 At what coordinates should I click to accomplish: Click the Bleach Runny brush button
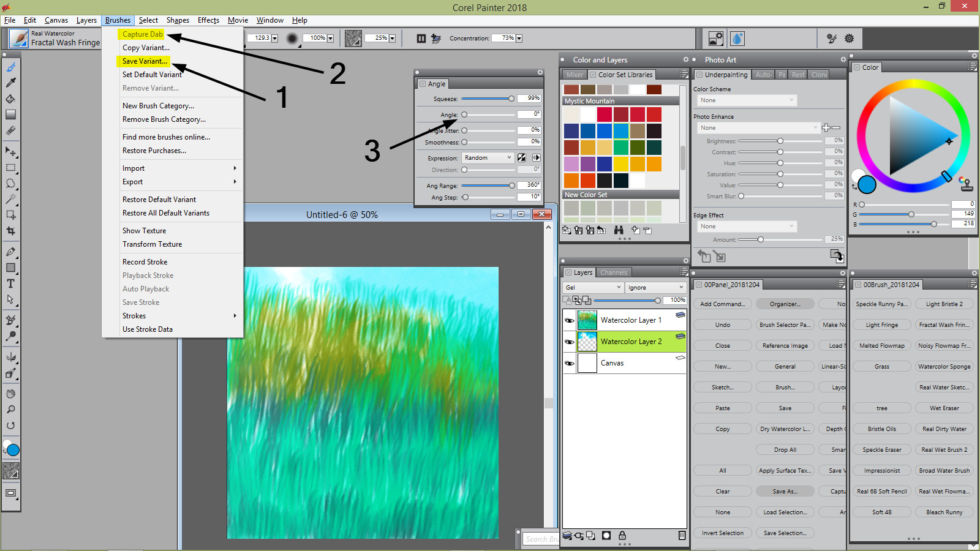coord(944,512)
